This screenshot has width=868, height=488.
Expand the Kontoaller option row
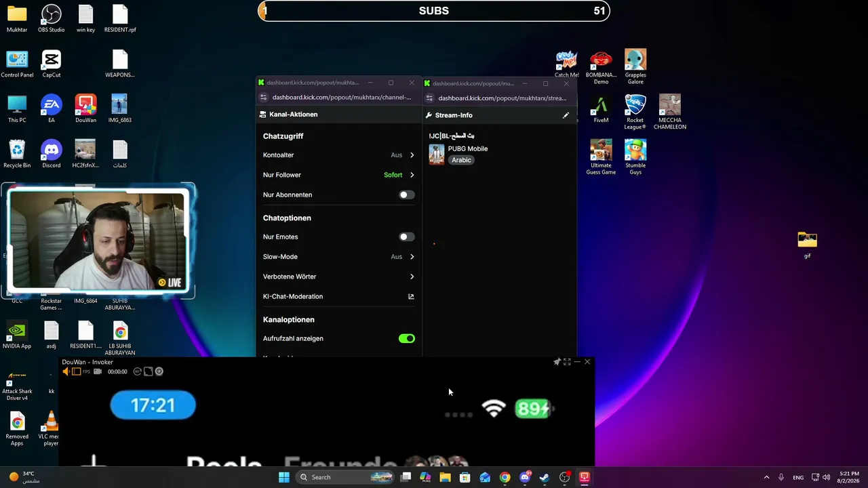[x=338, y=155]
